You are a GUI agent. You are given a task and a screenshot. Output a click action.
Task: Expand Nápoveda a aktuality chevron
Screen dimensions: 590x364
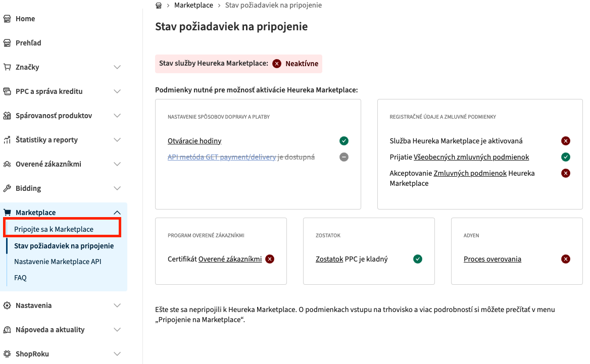point(117,330)
